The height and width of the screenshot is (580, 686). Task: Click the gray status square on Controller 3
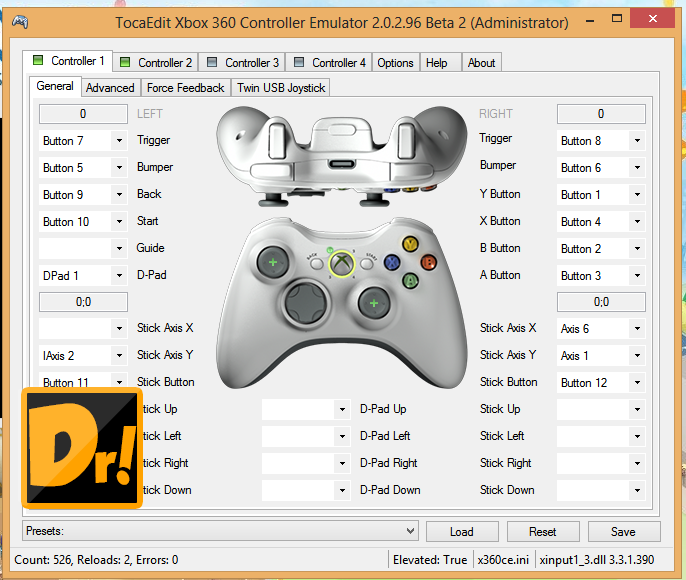(212, 62)
